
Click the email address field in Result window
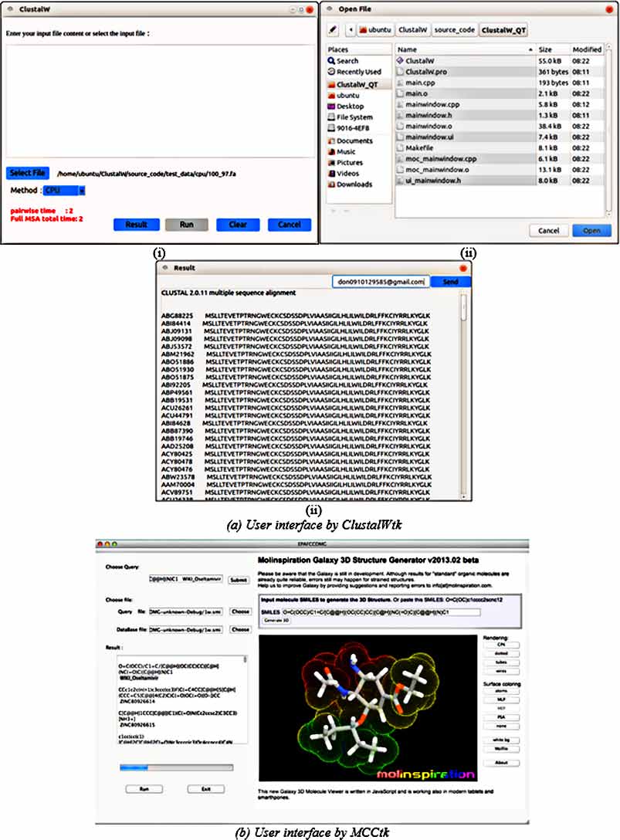click(381, 282)
